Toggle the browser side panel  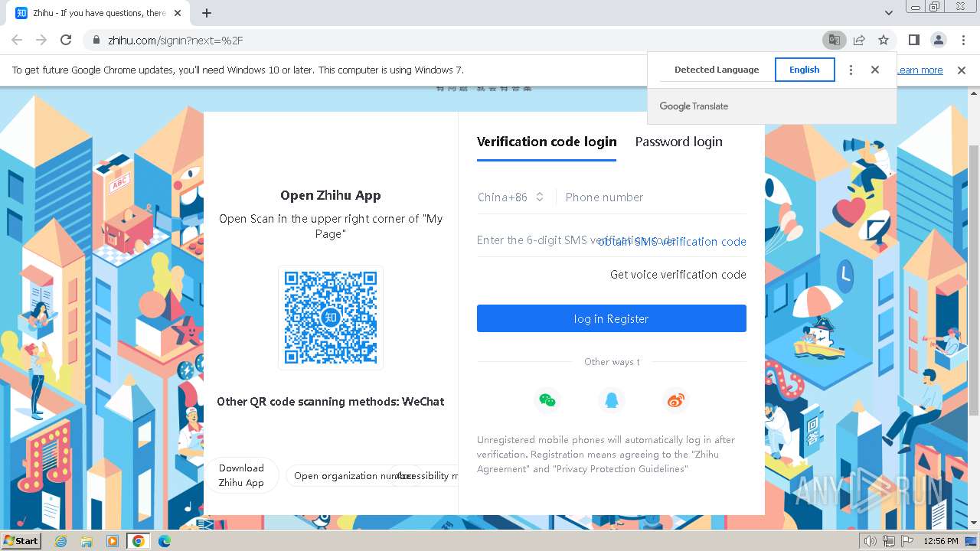point(913,40)
